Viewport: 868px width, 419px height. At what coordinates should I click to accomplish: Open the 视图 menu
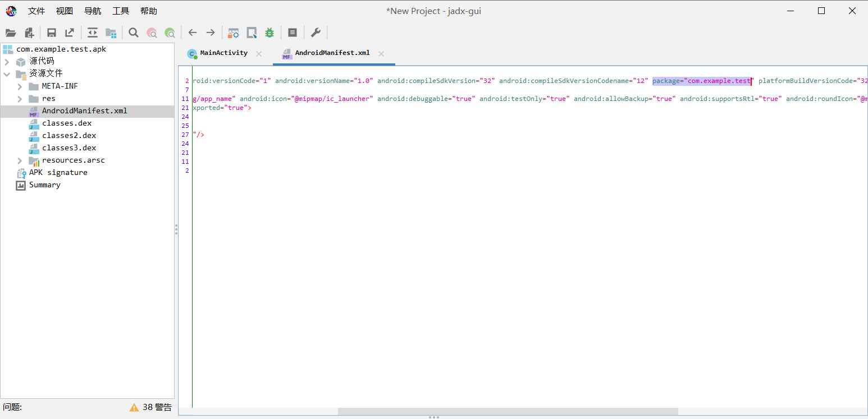pyautogui.click(x=65, y=11)
